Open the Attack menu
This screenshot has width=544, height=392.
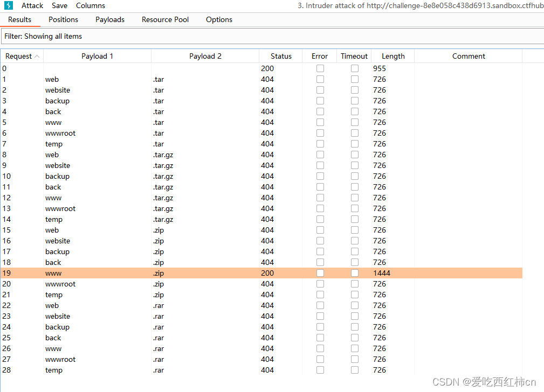click(x=32, y=5)
